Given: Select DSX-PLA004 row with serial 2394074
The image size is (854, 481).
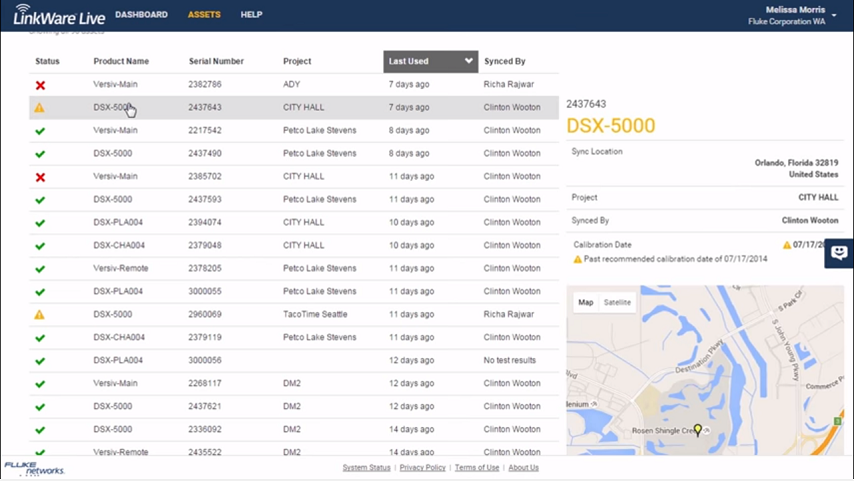Looking at the screenshot, I should click(294, 222).
